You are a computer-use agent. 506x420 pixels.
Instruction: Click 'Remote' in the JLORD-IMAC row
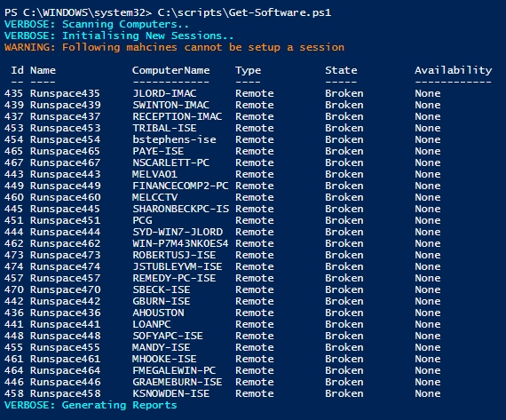click(255, 93)
